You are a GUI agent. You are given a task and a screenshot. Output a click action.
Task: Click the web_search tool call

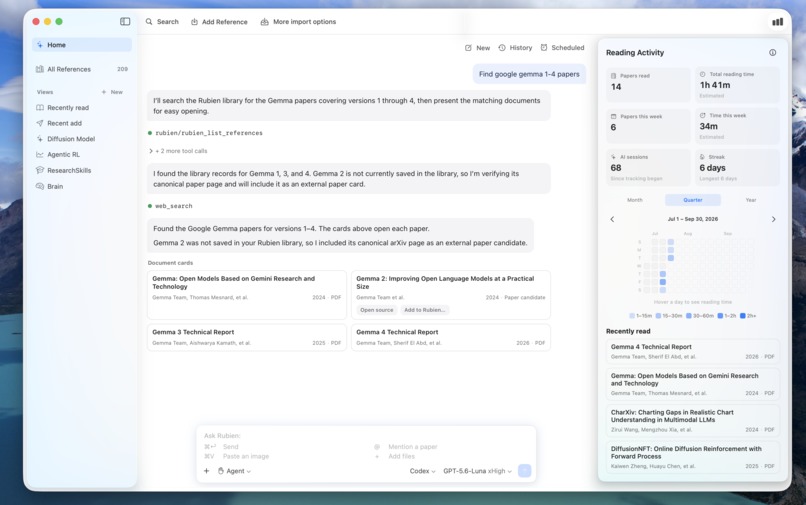(170, 206)
